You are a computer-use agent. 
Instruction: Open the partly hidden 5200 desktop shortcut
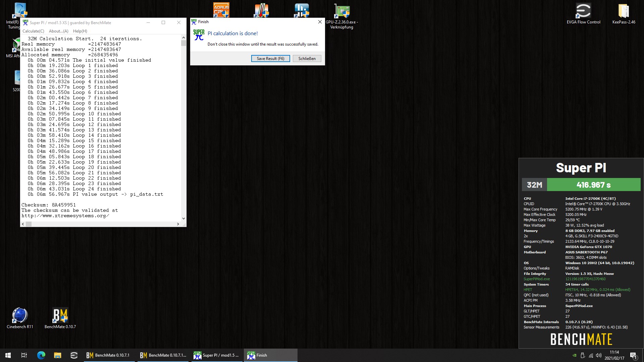pyautogui.click(x=16, y=80)
